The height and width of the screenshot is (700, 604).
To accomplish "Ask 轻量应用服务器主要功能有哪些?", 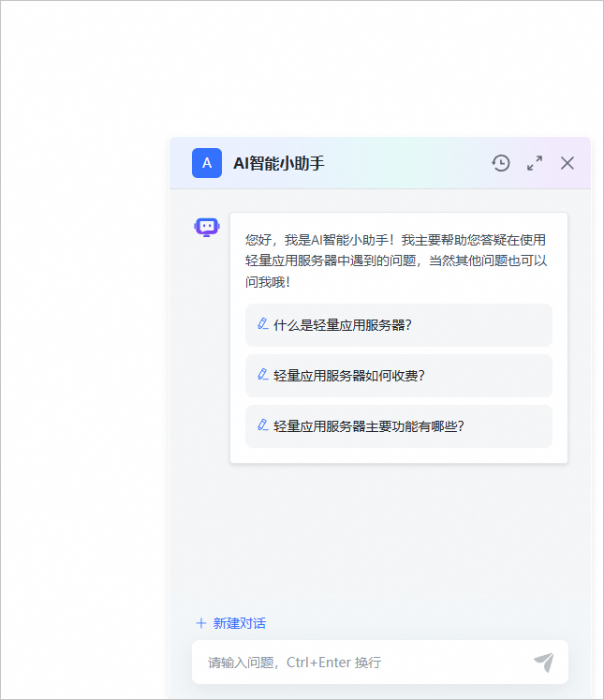I will point(398,425).
